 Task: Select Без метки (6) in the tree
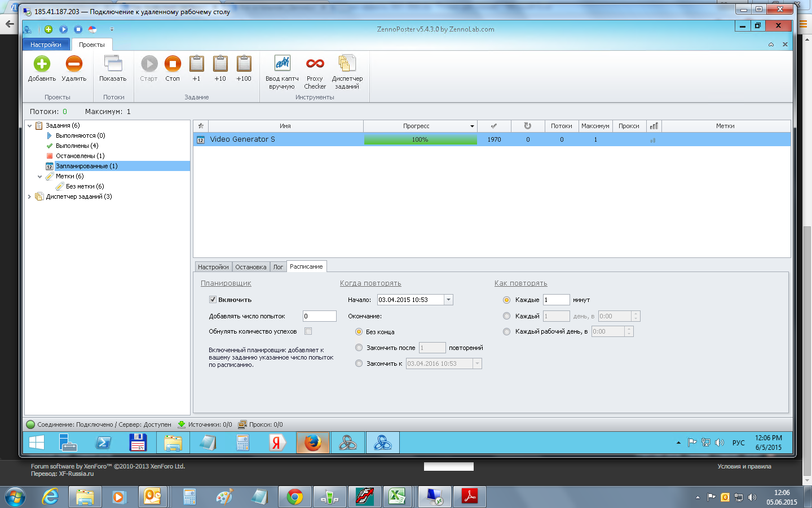pos(85,186)
